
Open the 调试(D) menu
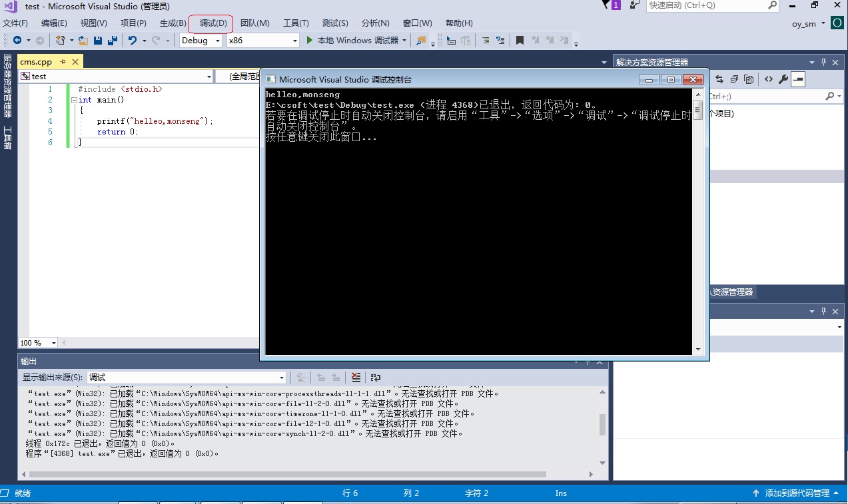(213, 23)
